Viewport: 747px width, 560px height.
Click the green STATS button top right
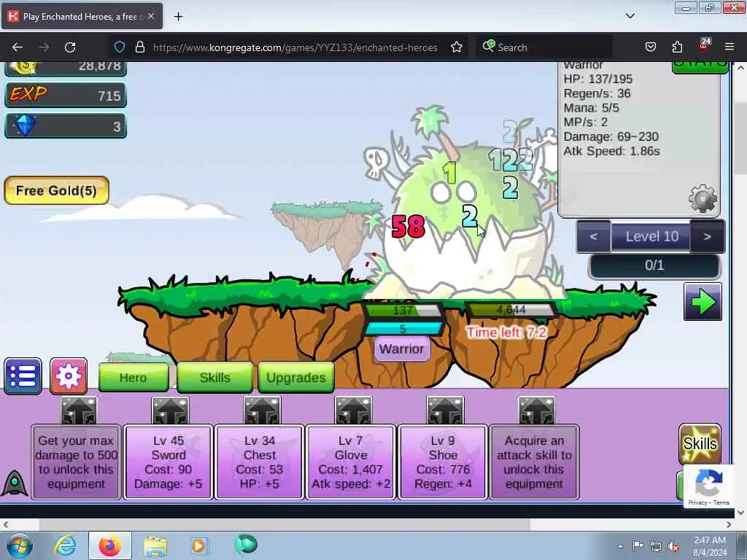point(700,66)
